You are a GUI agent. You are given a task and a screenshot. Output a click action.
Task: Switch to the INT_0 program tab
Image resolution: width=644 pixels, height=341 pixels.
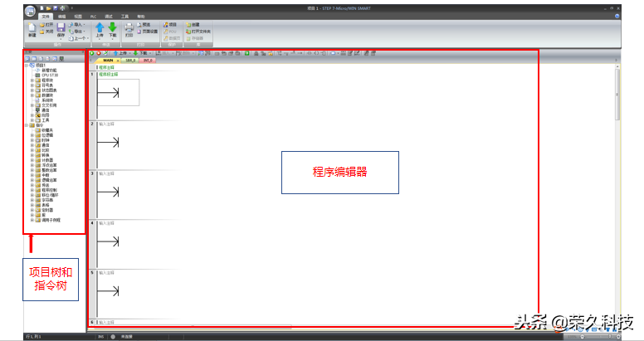148,61
